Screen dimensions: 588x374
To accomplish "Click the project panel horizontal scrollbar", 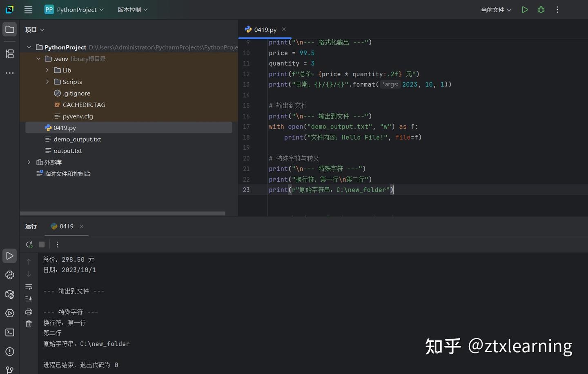I will (x=122, y=213).
